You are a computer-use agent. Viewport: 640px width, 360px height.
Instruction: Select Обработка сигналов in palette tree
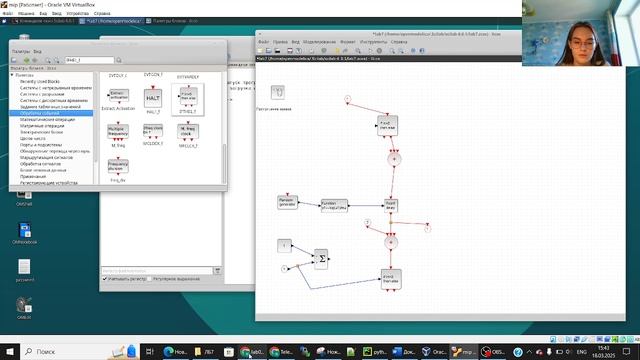tap(40, 164)
